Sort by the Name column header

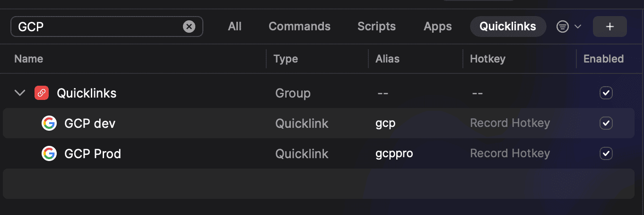[29, 59]
